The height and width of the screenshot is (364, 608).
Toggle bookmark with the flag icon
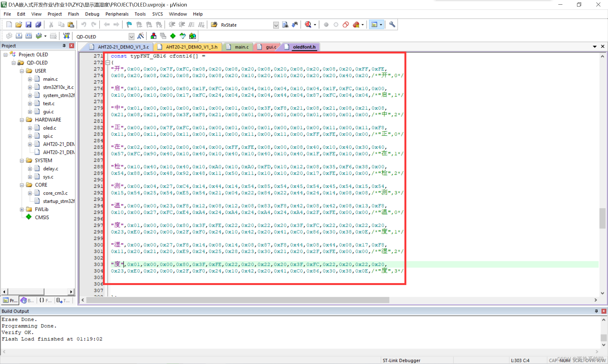(129, 25)
